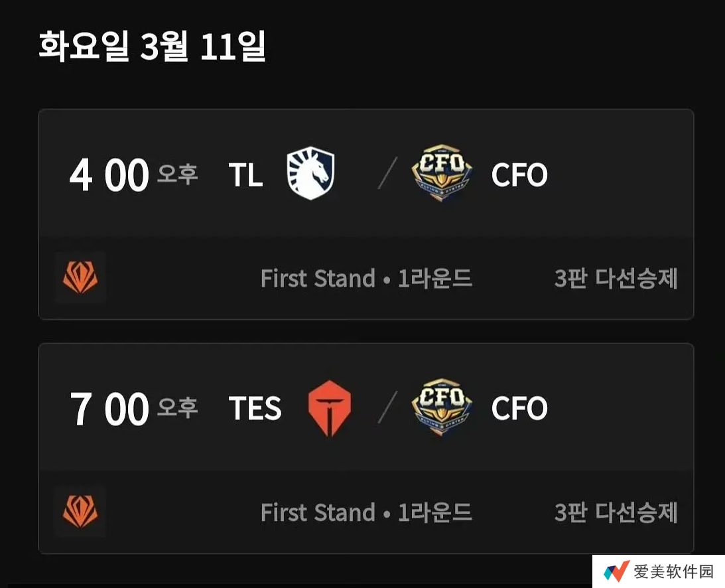725x588 pixels.
Task: Click the 7 00 오후 match time
Action: 133,409
